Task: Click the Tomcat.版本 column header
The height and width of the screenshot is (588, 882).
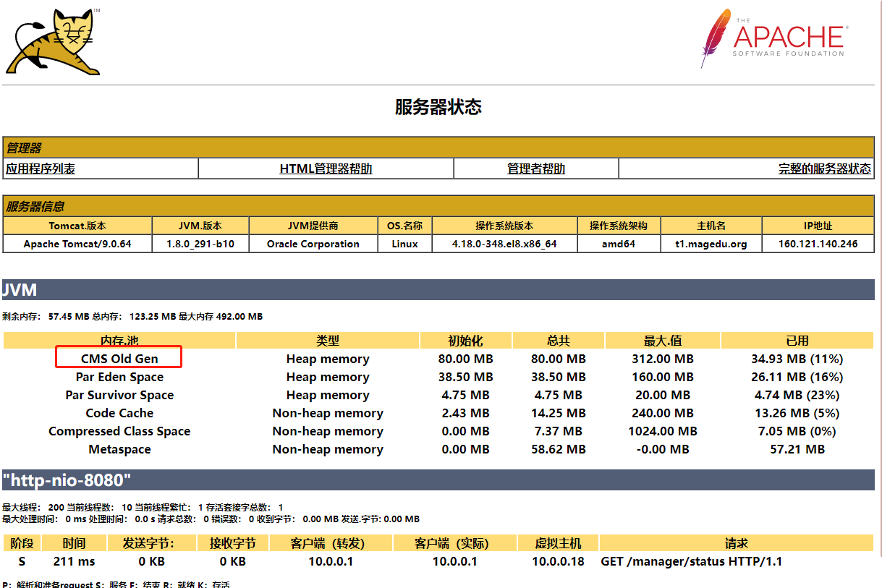Action: tap(77, 226)
